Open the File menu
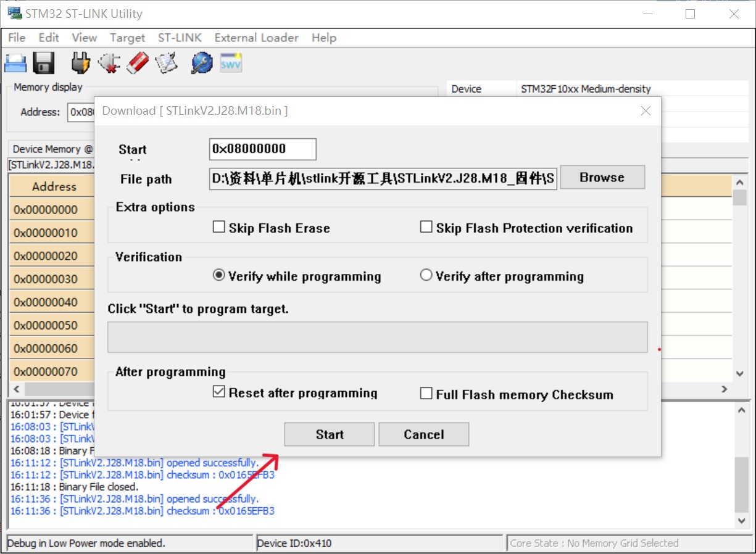The image size is (756, 554). coord(17,38)
